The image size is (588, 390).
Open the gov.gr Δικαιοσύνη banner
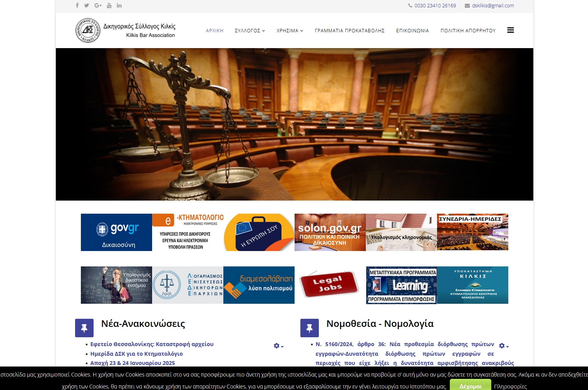coord(116,233)
